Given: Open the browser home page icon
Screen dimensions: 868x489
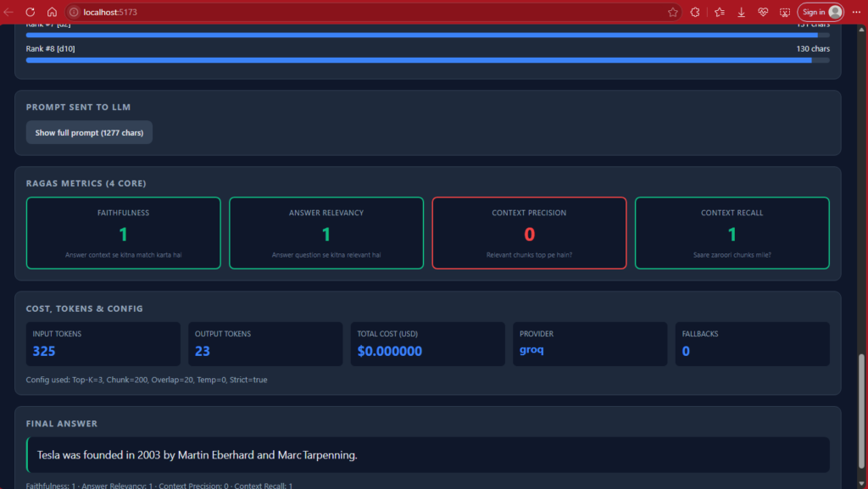Looking at the screenshot, I should [52, 12].
